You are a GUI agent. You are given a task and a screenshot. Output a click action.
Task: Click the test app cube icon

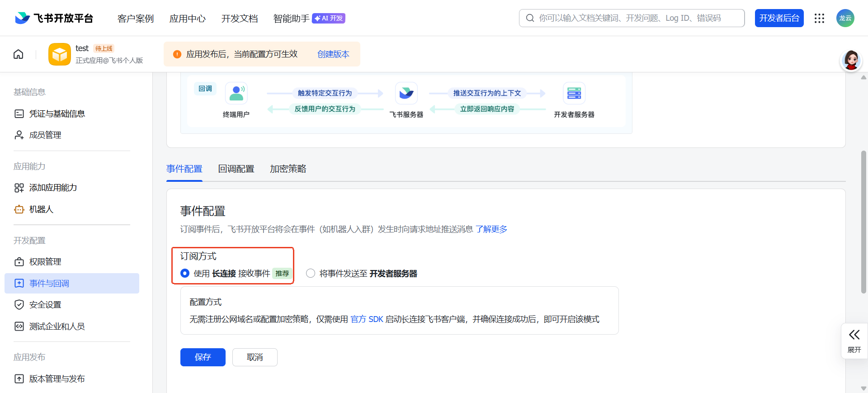[x=60, y=54]
